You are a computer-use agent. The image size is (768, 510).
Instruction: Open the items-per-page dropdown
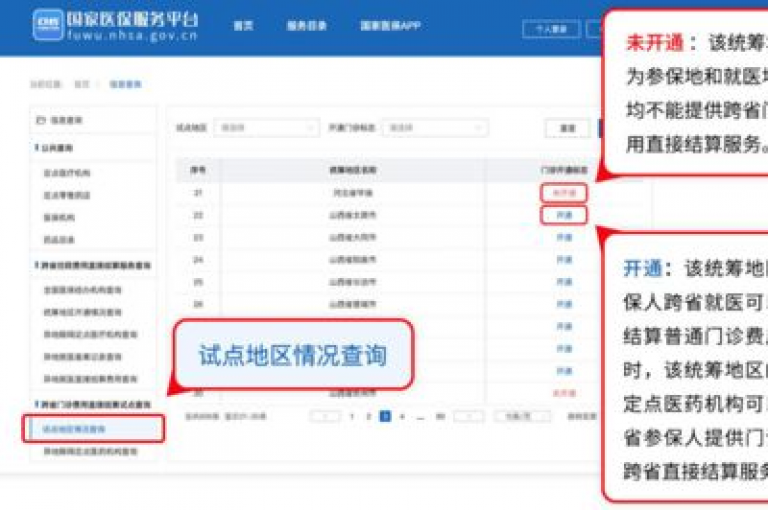522,416
